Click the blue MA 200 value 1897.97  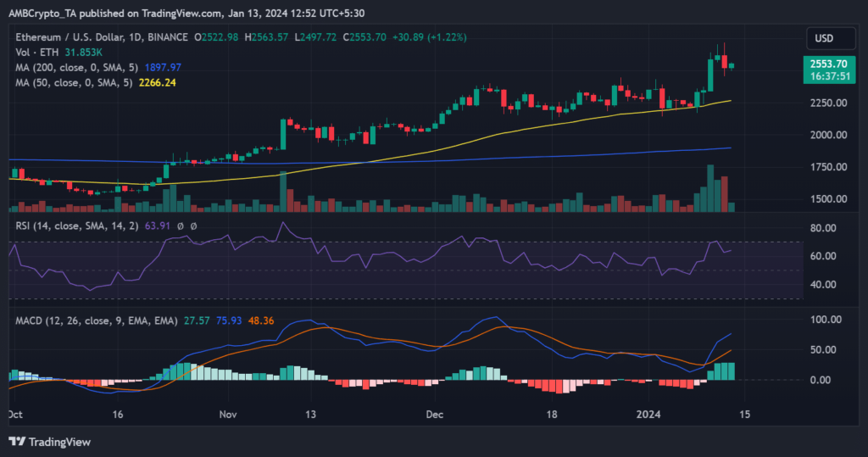[x=164, y=68]
